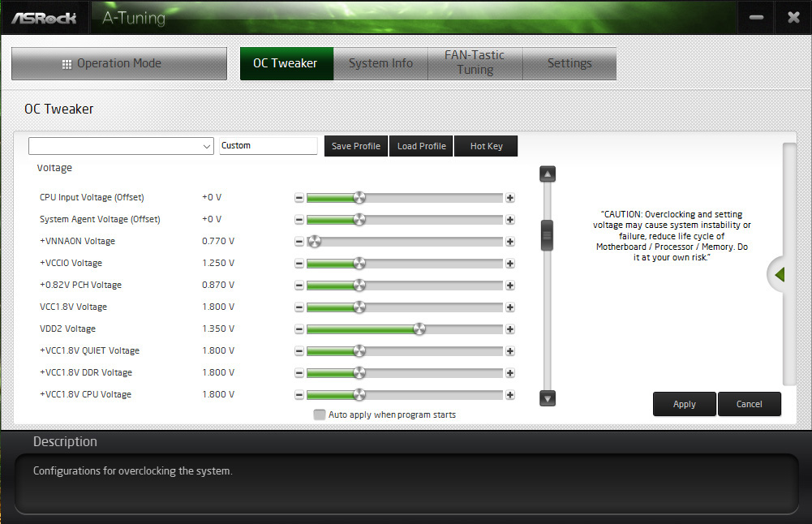Click minus icon for System Agent Voltage

pyautogui.click(x=299, y=220)
